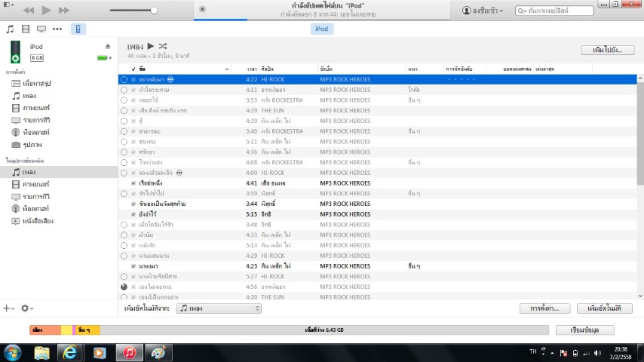
Task: Skip to the next track
Action: point(64,11)
